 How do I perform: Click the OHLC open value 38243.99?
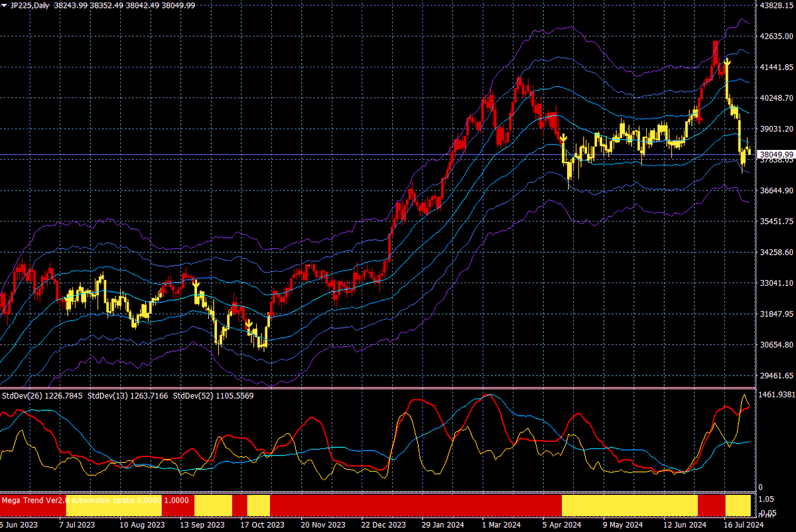[69, 5]
